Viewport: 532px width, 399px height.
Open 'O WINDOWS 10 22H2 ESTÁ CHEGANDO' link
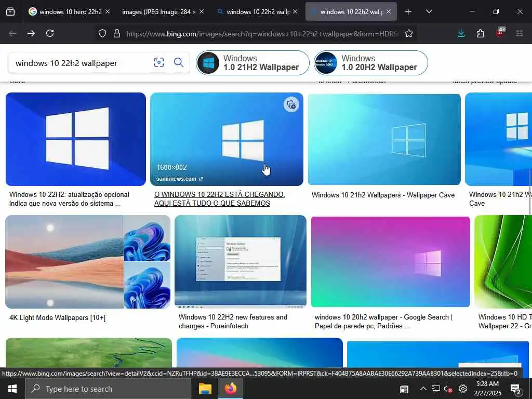coord(220,199)
